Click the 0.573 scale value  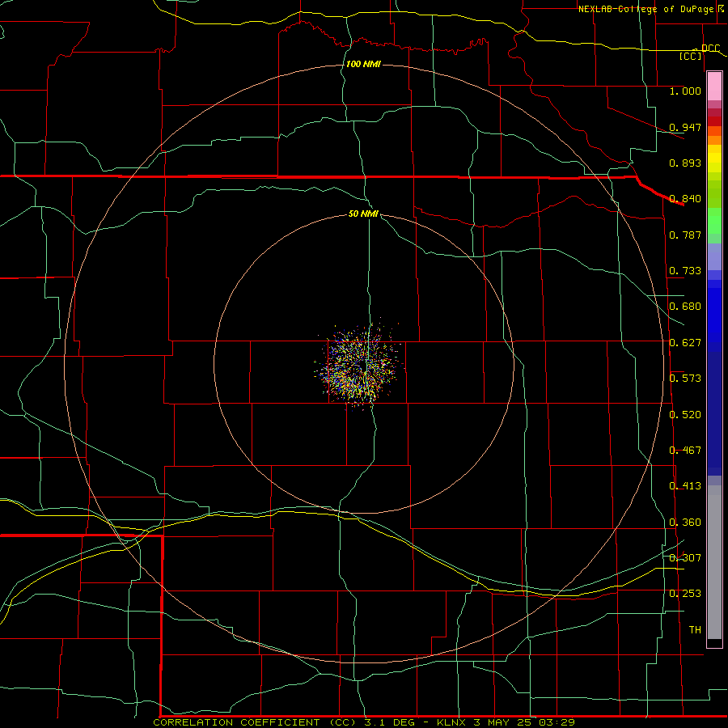point(685,379)
